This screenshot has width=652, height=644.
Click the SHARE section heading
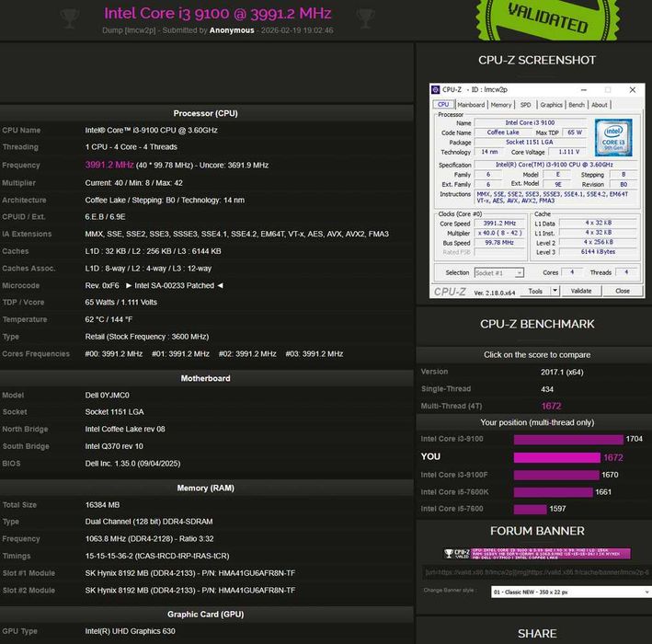pyautogui.click(x=537, y=634)
